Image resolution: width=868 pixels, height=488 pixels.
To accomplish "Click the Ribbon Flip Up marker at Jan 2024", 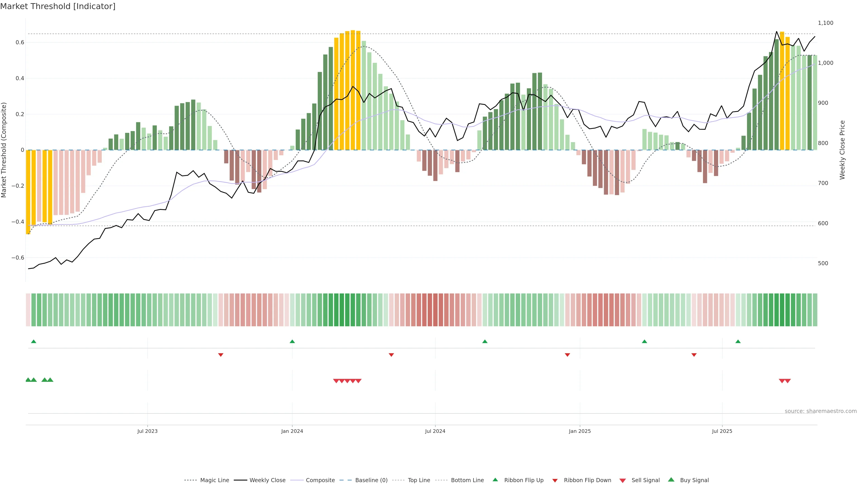I will [292, 342].
